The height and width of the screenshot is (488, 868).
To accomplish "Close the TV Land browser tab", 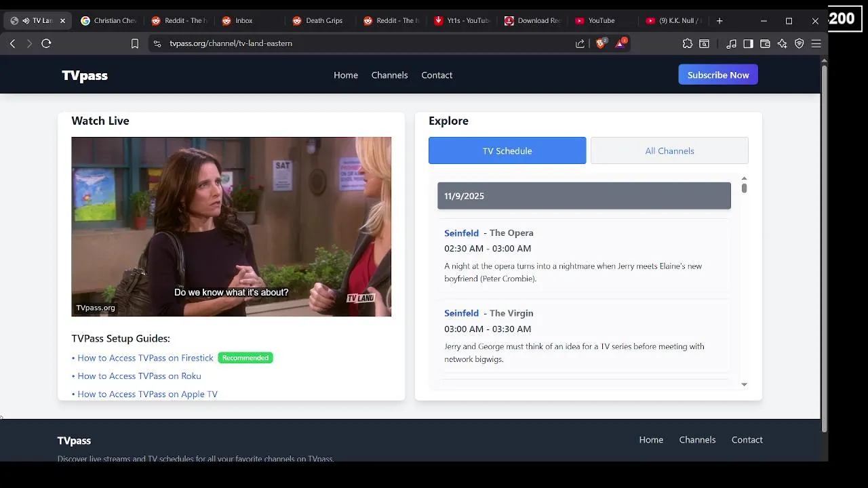I will click(x=62, y=21).
